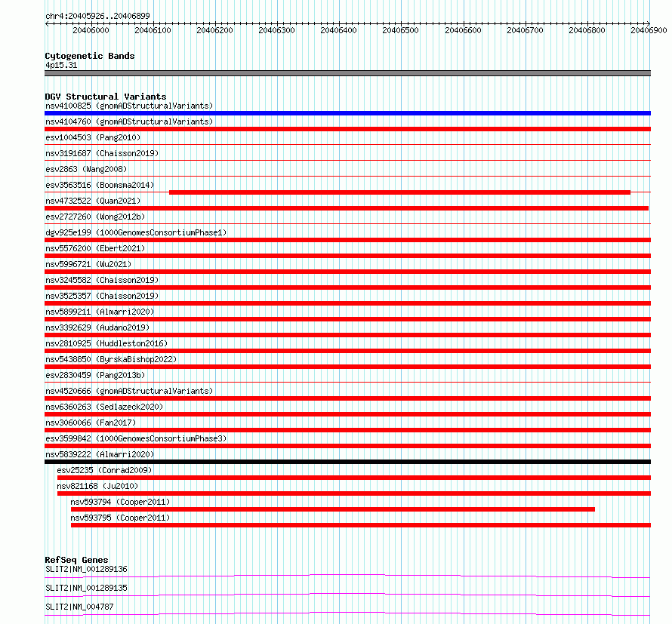Open variant esv2727260 (Wong2012b)
The image size is (672, 624).
95,217
